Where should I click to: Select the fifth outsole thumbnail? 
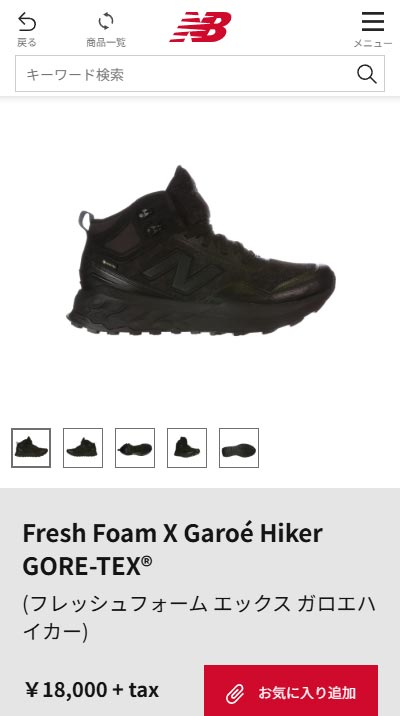[x=239, y=448]
